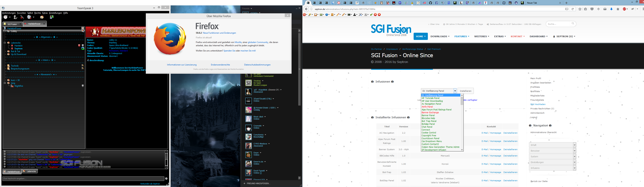
Task: Click the Pocket icon in Firefox toolbar
Action: [x=592, y=9]
